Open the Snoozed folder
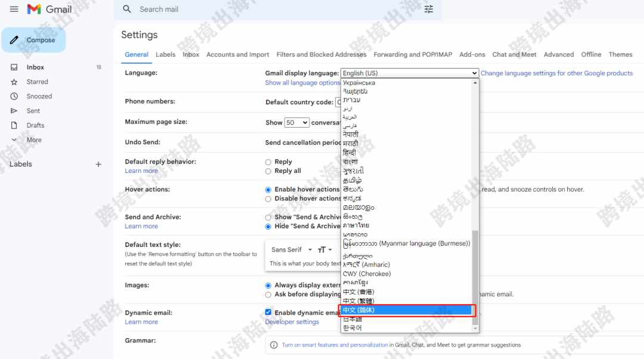 [x=39, y=96]
